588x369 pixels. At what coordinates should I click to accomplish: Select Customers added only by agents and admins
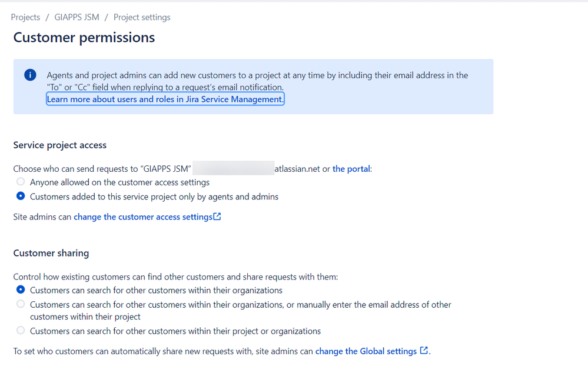(x=21, y=196)
